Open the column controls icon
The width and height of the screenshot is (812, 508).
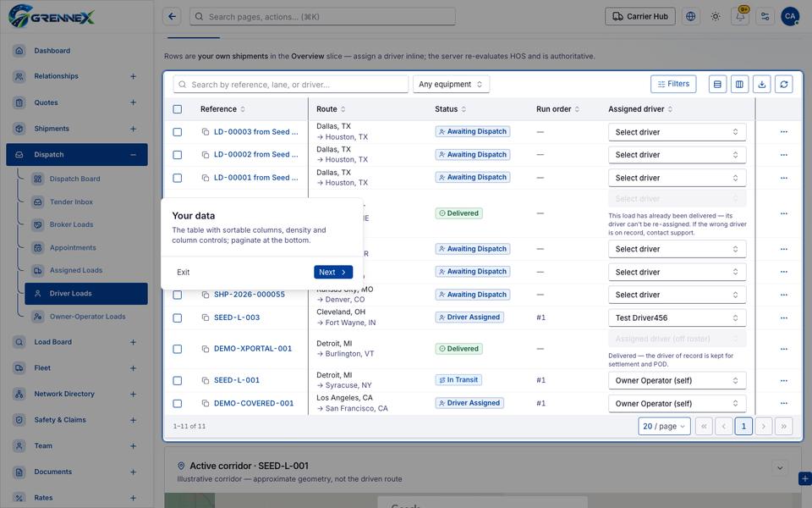pyautogui.click(x=739, y=84)
